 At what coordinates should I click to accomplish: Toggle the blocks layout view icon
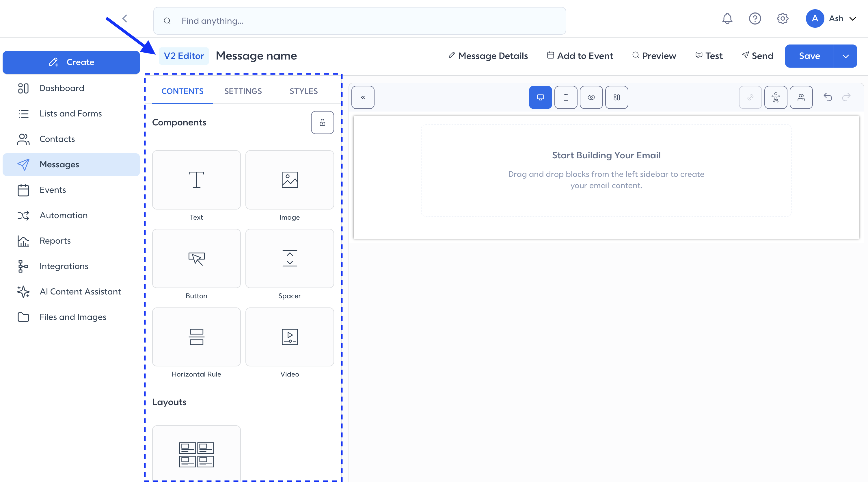tap(616, 97)
